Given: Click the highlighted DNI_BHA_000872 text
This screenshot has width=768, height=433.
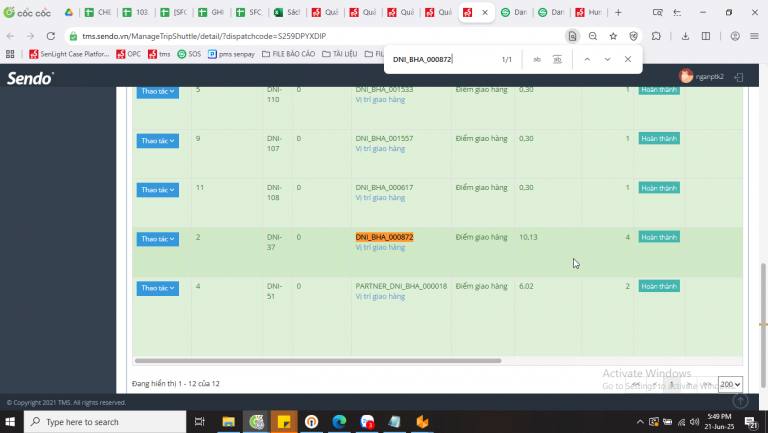Looking at the screenshot, I should [384, 237].
